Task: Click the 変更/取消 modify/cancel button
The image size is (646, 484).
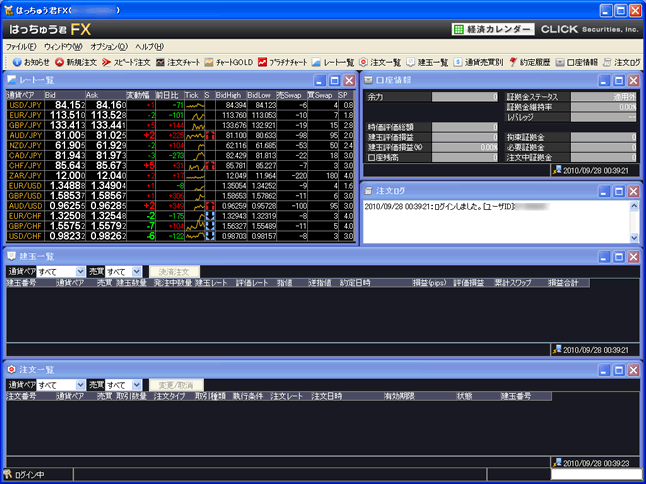Action: pyautogui.click(x=176, y=385)
